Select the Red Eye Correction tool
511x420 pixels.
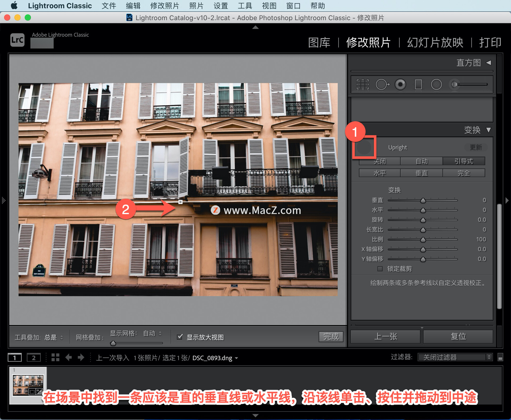(x=400, y=85)
